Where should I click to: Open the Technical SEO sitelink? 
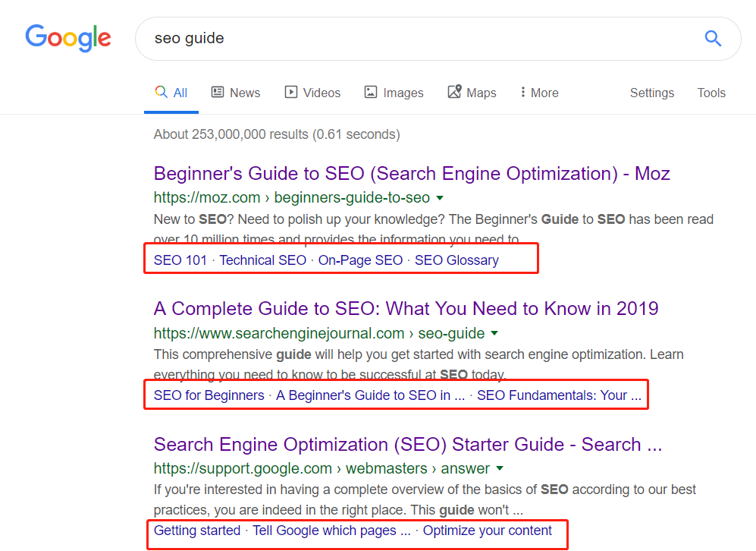tap(262, 260)
